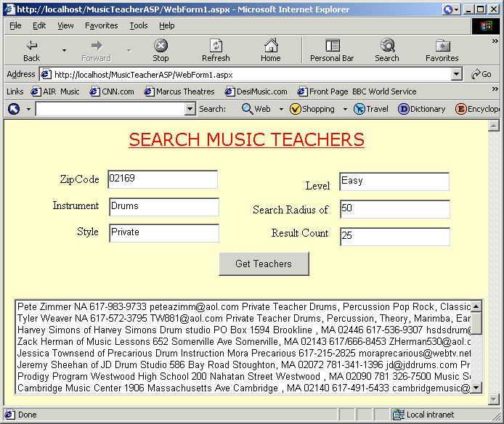Expand more toolbar buttons chevron
Screen dimensions: 504x424
(x=495, y=41)
